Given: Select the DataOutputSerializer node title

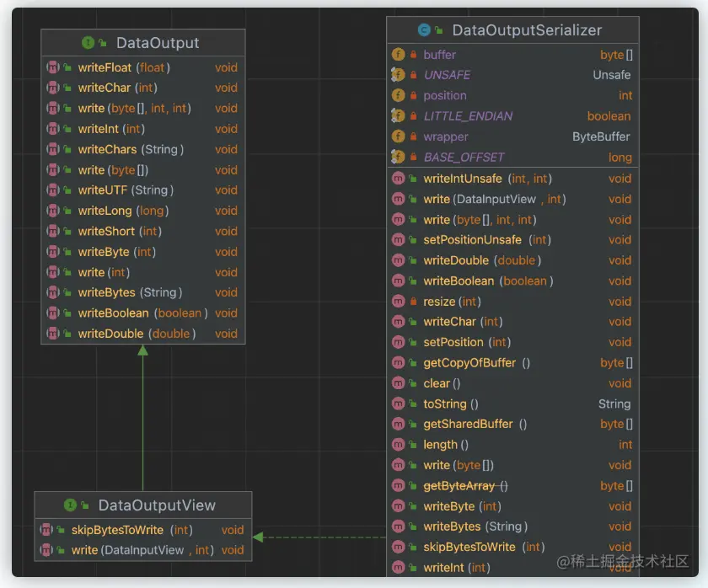Looking at the screenshot, I should coord(527,30).
